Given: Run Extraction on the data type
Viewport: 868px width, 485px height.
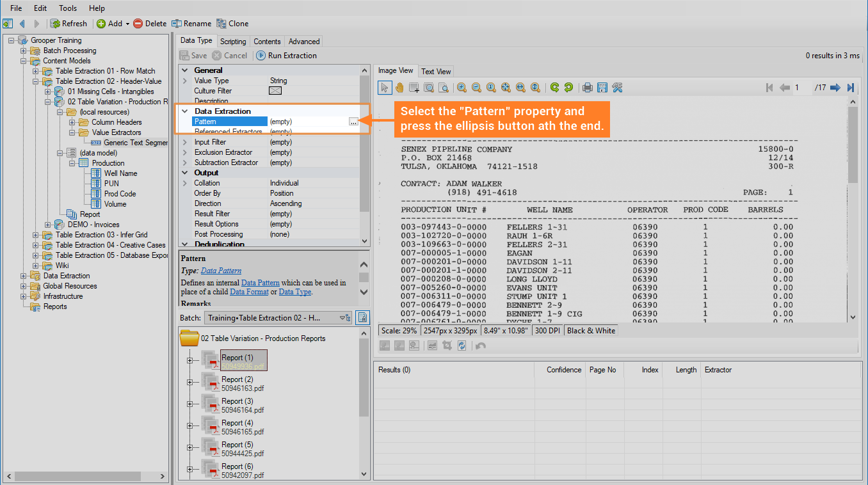Looking at the screenshot, I should 287,56.
